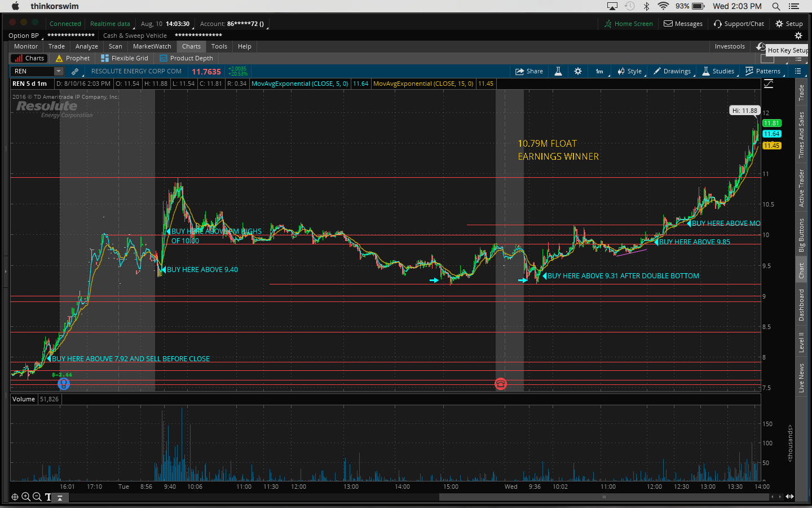Open the 1m timeframe dropdown
812x508 pixels.
pos(599,71)
